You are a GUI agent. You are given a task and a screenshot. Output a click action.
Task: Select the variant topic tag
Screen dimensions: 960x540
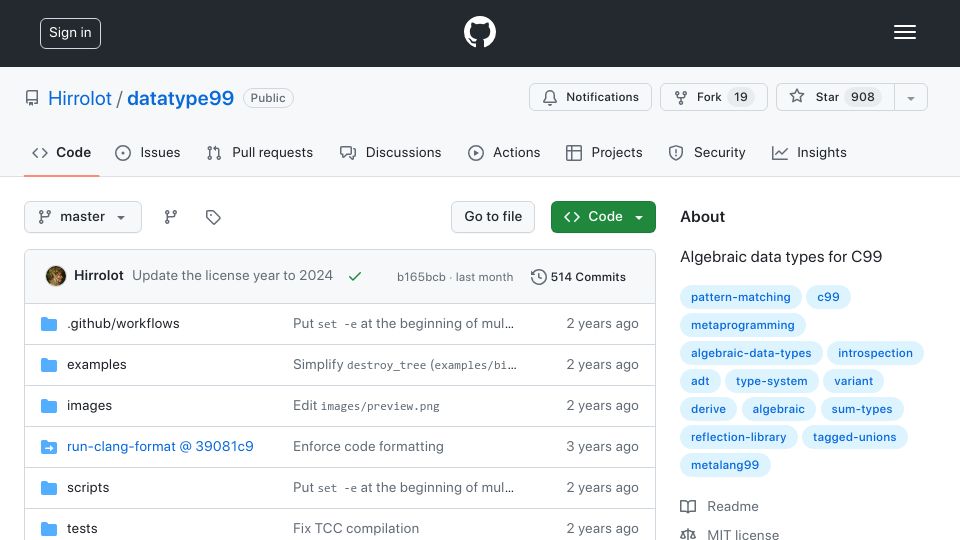[x=853, y=381]
